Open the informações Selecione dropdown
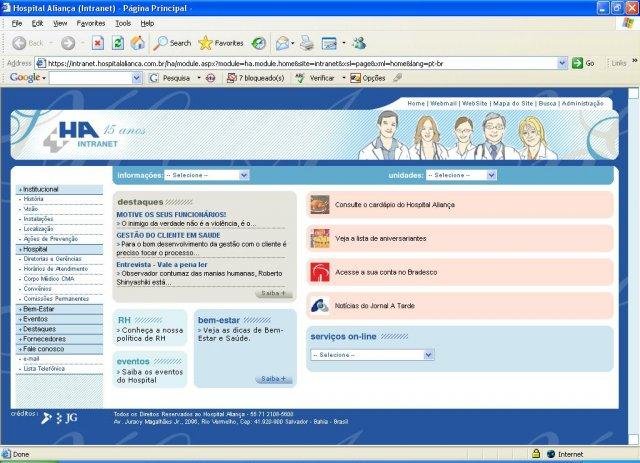Viewport: 640px width, 463px height. pyautogui.click(x=207, y=175)
